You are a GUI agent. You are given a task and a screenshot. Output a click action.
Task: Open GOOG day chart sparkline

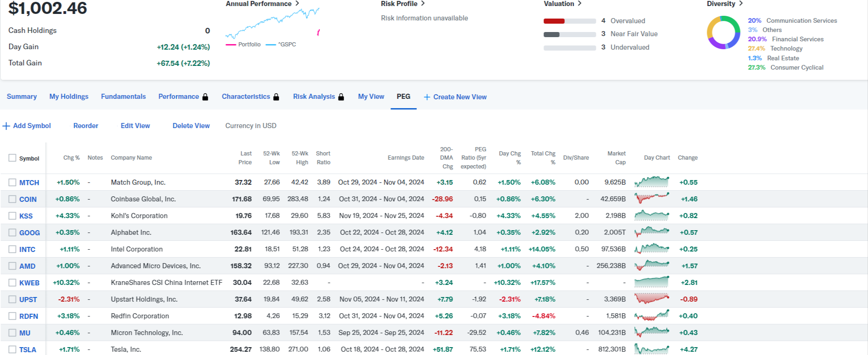(652, 232)
